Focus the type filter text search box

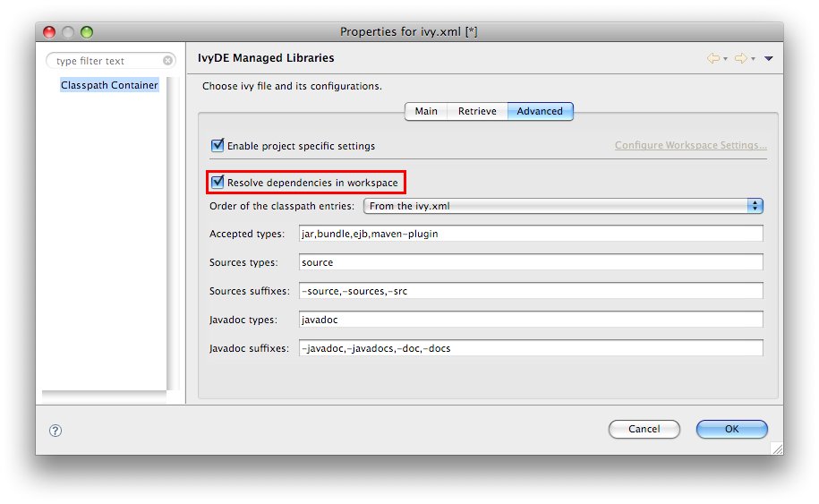click(x=106, y=61)
